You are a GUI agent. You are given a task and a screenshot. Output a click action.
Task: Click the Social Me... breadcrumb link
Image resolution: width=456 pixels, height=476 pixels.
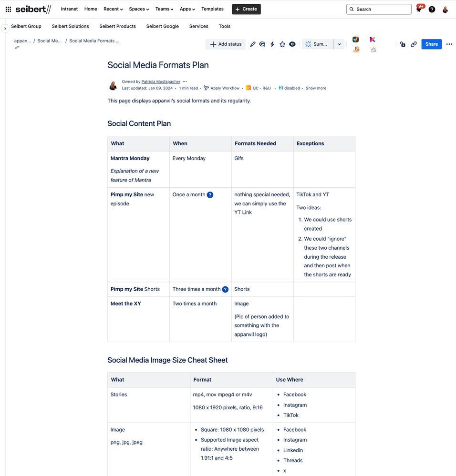tap(50, 41)
